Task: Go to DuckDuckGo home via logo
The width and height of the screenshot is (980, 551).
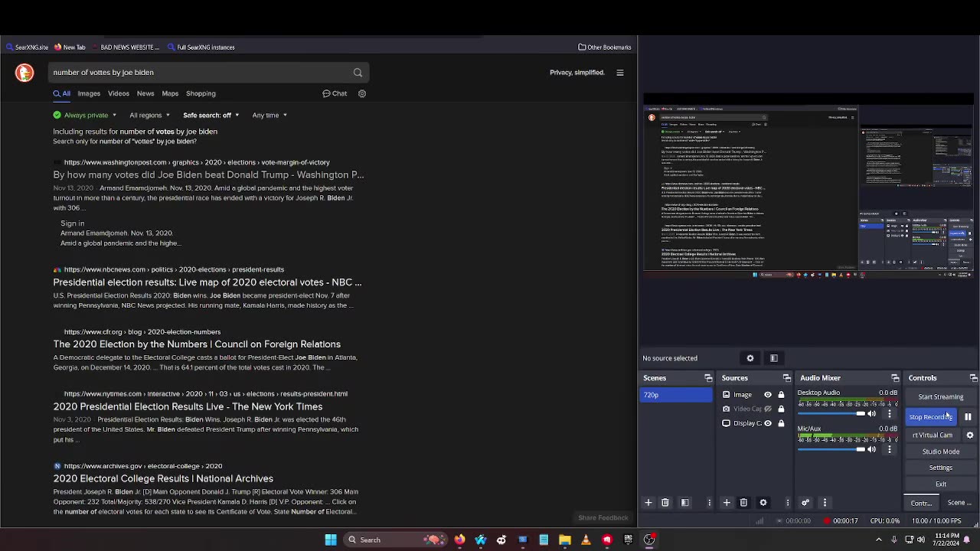Action: (x=24, y=73)
